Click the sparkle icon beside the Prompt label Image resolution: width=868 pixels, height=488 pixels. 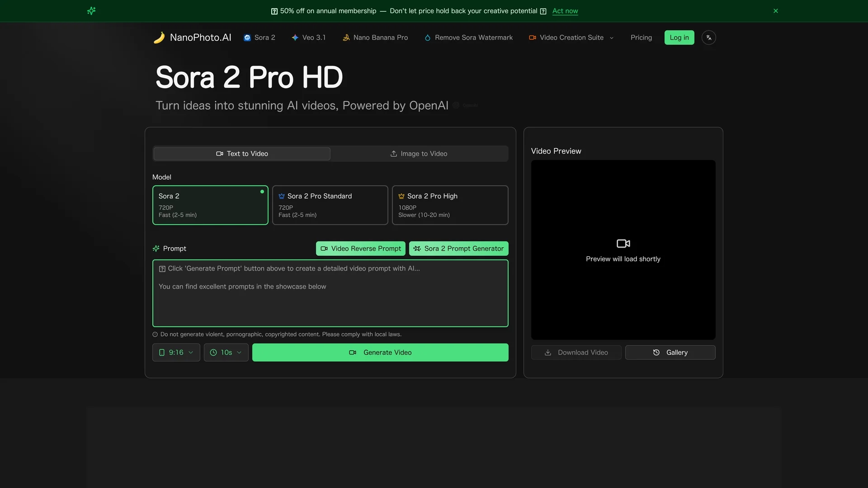[x=156, y=249]
